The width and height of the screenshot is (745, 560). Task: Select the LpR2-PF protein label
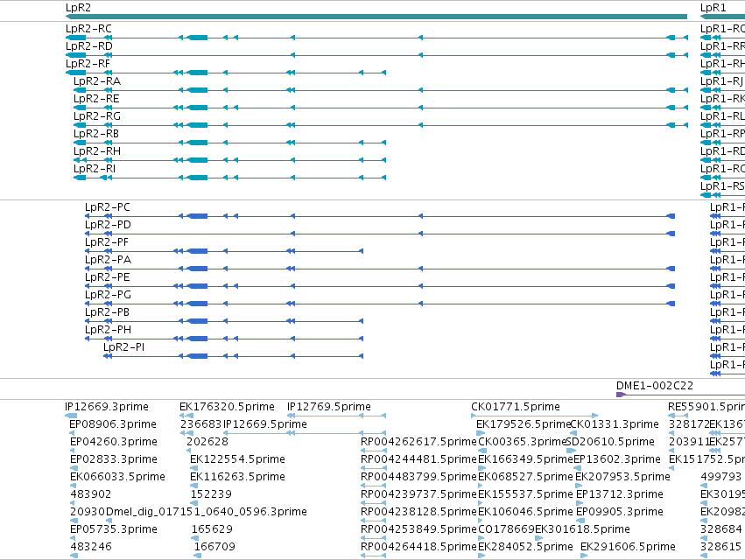[x=107, y=242]
